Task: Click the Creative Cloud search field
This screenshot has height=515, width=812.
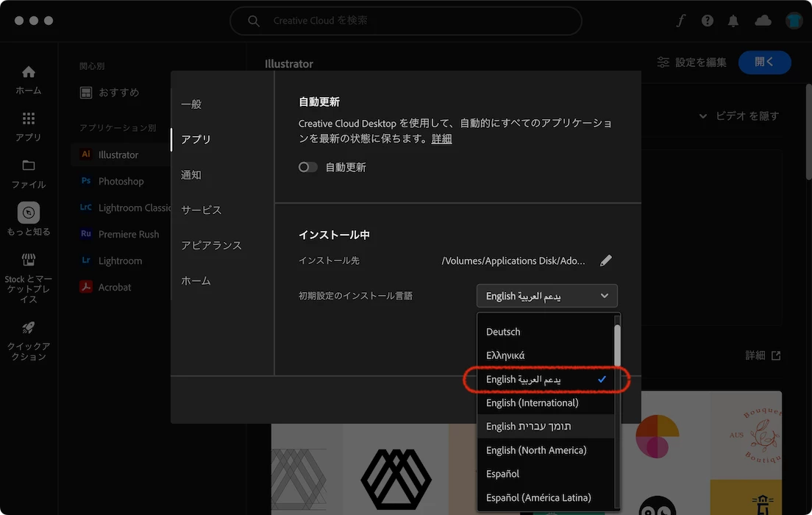Action: [406, 21]
